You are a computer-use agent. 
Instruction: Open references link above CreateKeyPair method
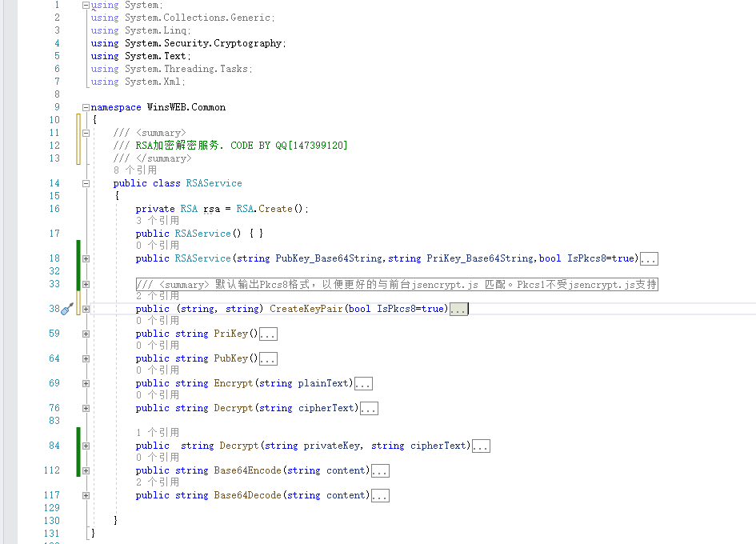[157, 296]
